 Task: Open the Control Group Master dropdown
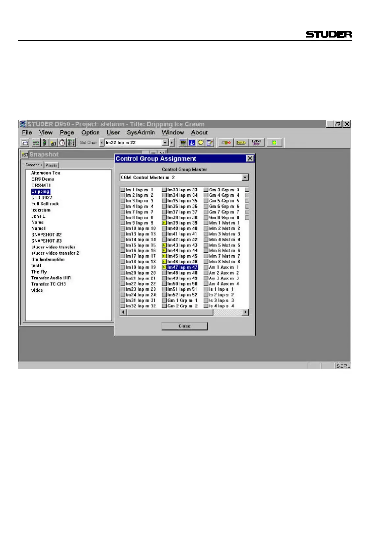click(245, 177)
